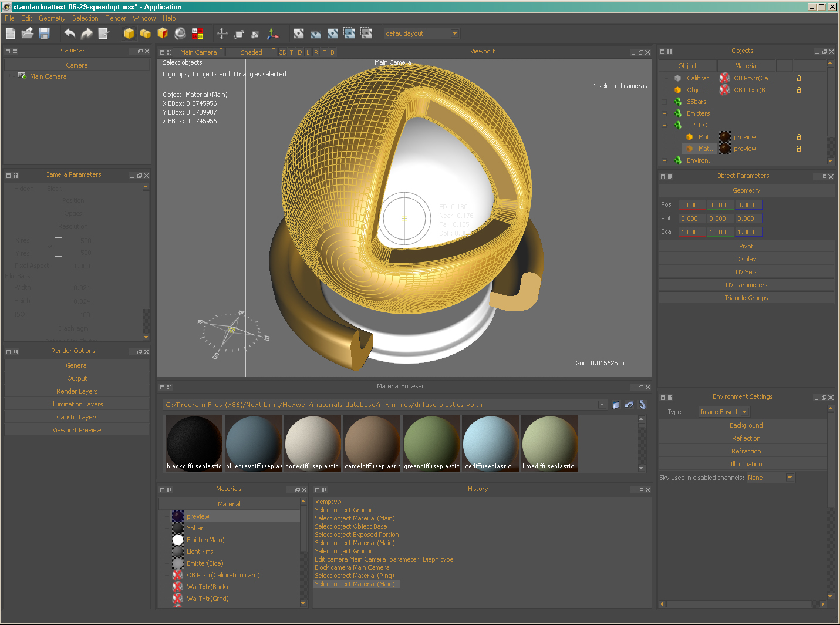Switch viewport to Front view with the F button
840x625 pixels.
[x=324, y=52]
